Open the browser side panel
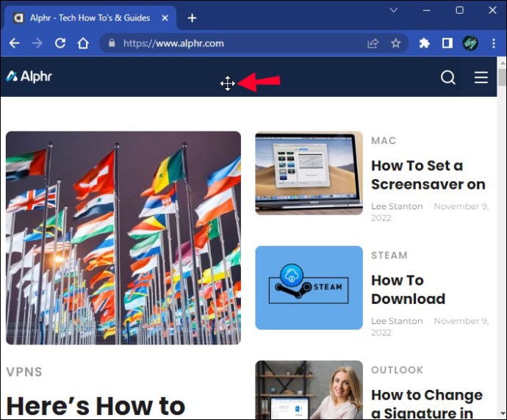 pyautogui.click(x=447, y=43)
